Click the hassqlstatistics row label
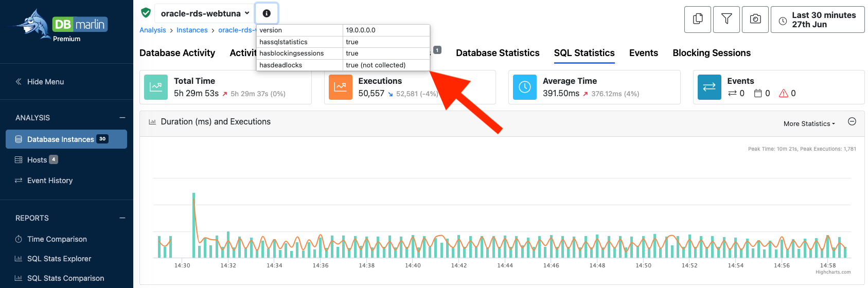 [x=284, y=42]
